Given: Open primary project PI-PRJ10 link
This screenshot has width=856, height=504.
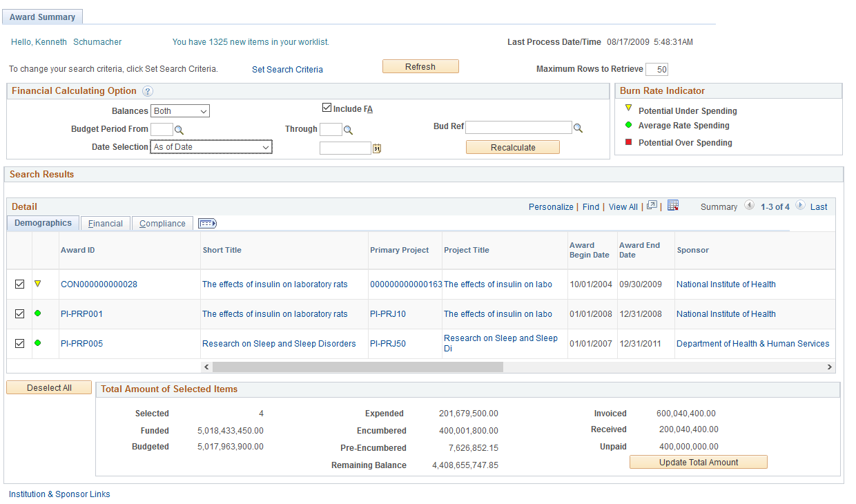Looking at the screenshot, I should 388,314.
